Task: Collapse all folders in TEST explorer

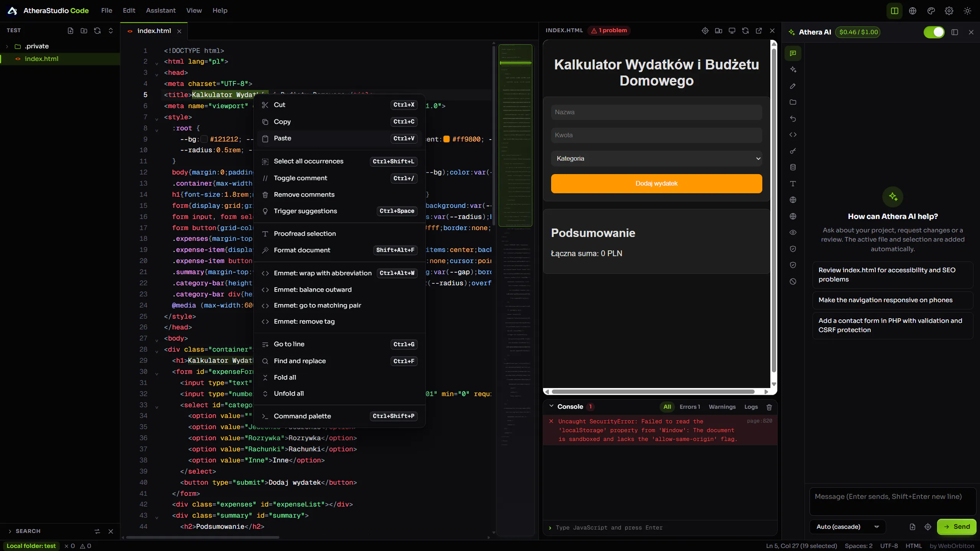Action: click(111, 31)
